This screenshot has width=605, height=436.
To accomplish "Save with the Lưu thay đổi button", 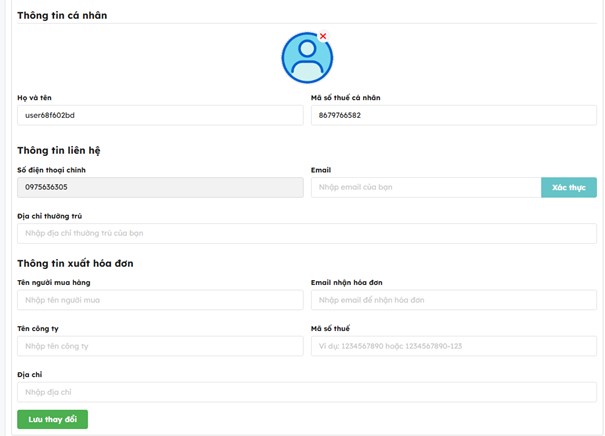I will tap(52, 419).
